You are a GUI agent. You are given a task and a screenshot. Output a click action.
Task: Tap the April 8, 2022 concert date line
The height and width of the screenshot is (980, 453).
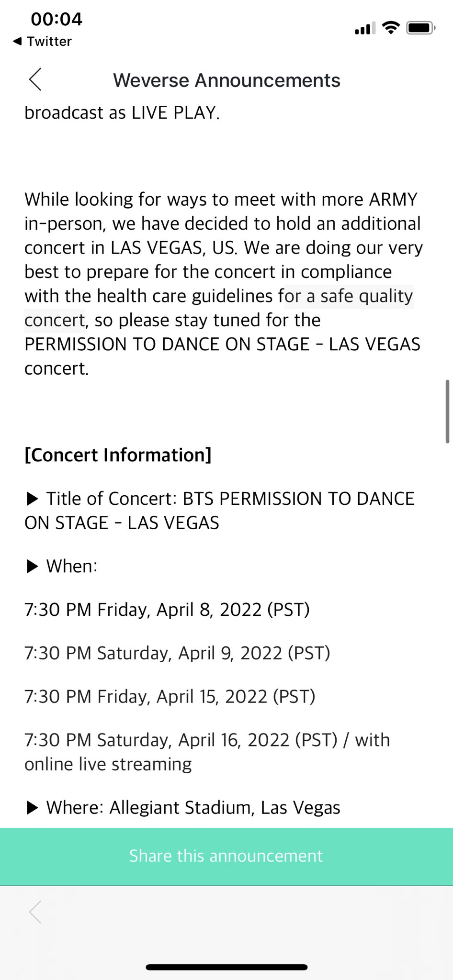pos(167,610)
